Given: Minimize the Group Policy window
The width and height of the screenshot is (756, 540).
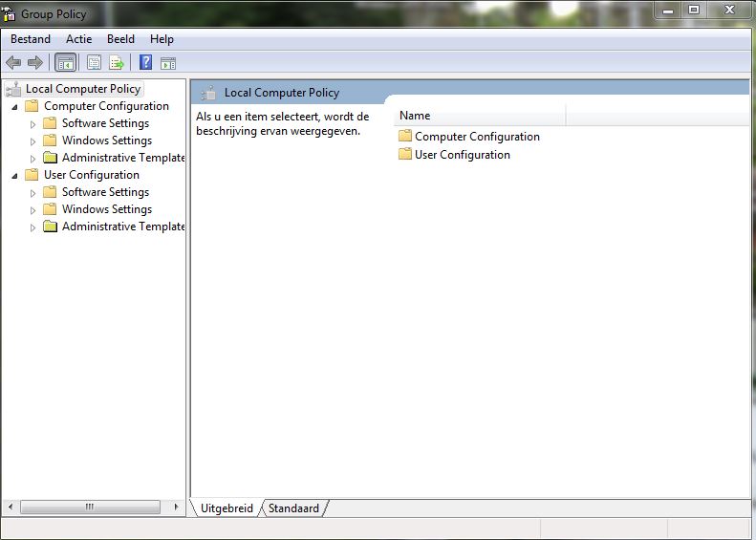Looking at the screenshot, I should tap(668, 11).
